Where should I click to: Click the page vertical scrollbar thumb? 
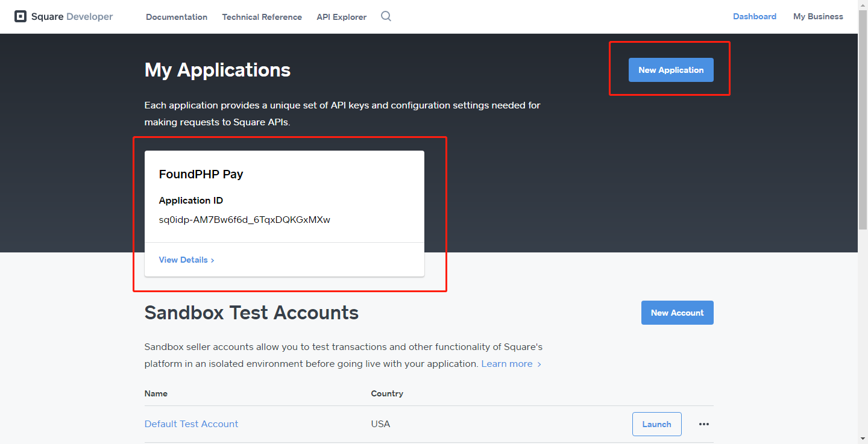pos(863,119)
